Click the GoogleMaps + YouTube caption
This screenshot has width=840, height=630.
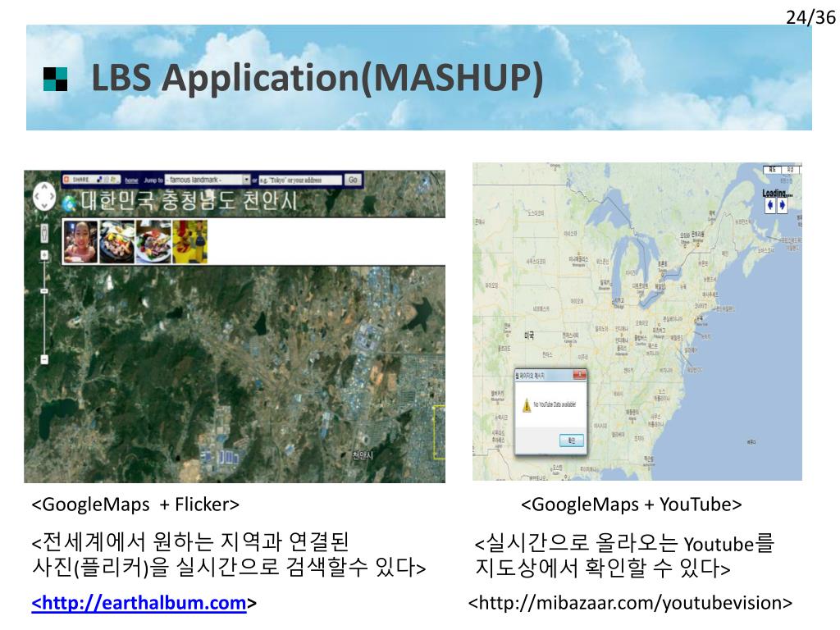pos(631,504)
